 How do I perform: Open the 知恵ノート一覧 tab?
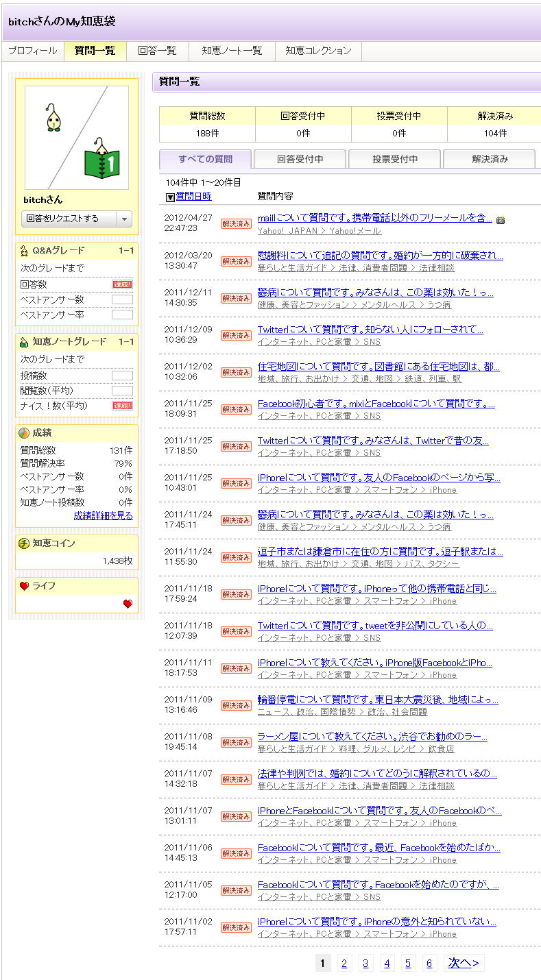232,51
